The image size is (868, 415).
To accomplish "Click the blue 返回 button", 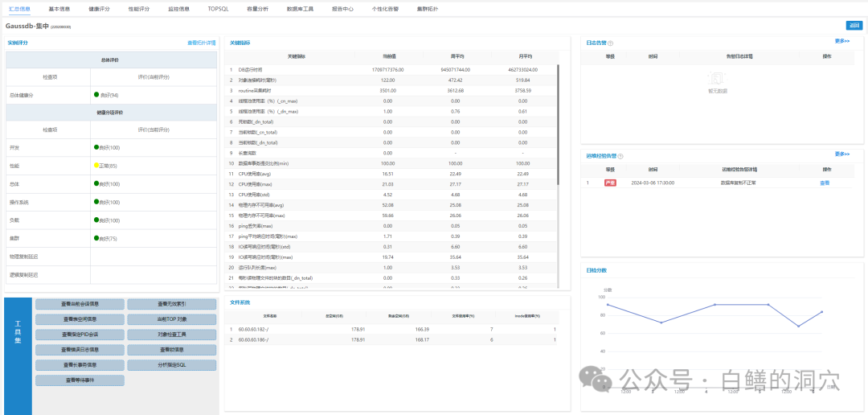I will tap(854, 26).
